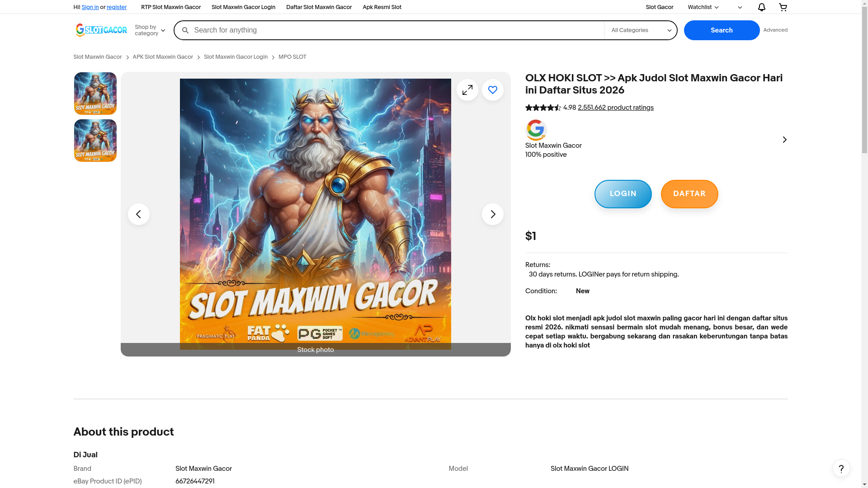Add item to watchlist heart icon
Image resolution: width=868 pixels, height=488 pixels.
tap(493, 90)
